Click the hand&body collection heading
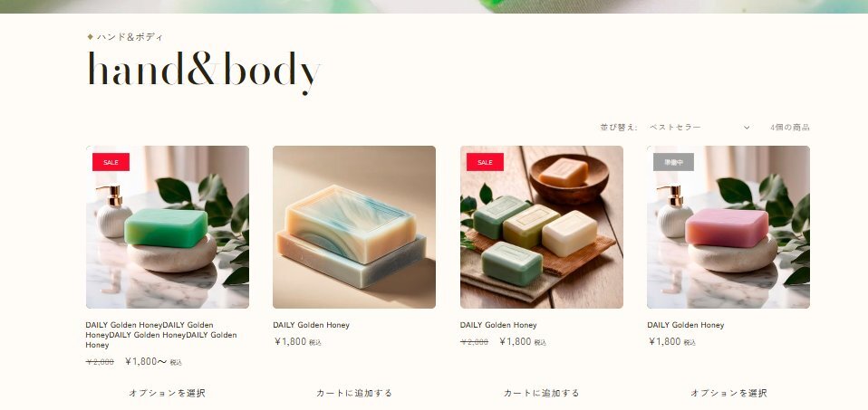Screen dimensions: 868x410 pos(204,72)
